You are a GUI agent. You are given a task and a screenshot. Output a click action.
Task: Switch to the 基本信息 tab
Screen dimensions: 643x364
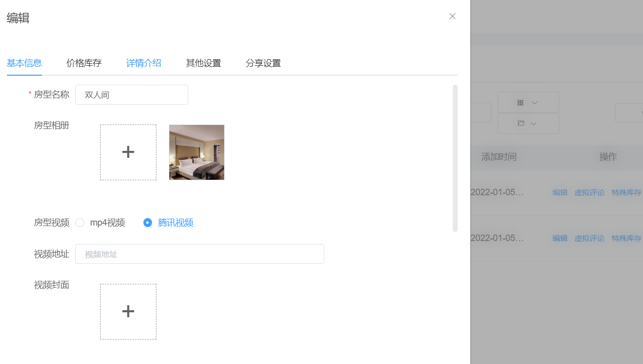tap(24, 63)
